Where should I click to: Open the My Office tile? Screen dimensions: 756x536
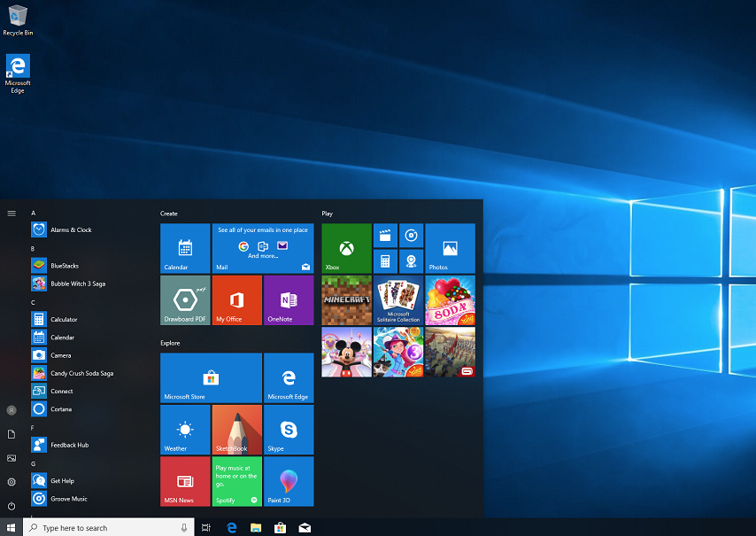click(236, 300)
